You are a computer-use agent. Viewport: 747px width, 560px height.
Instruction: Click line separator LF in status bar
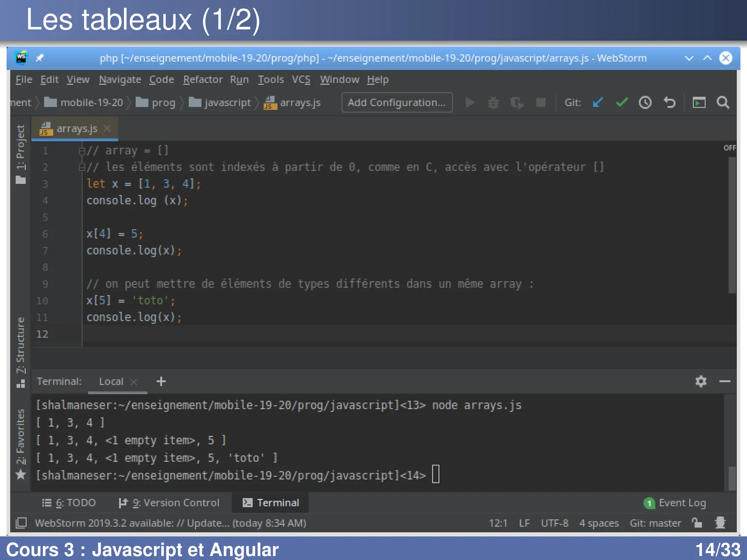click(x=524, y=523)
